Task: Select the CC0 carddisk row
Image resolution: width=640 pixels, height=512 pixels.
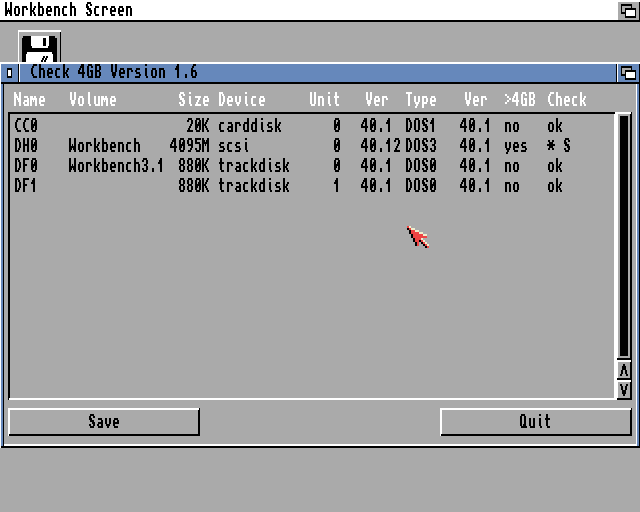Action: [300, 126]
